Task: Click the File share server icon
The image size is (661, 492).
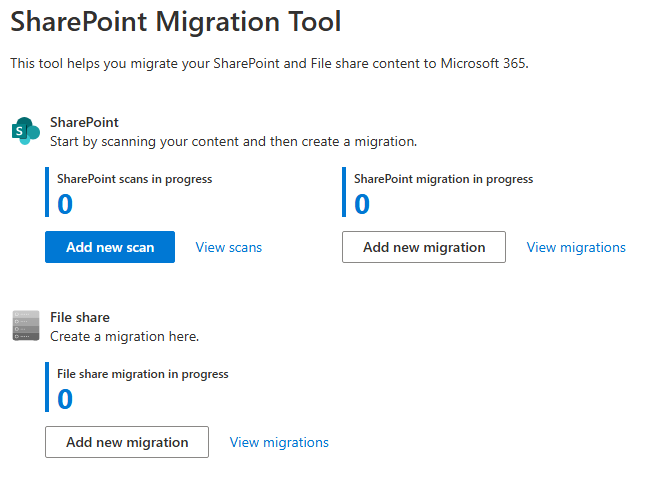Action: coord(26,325)
